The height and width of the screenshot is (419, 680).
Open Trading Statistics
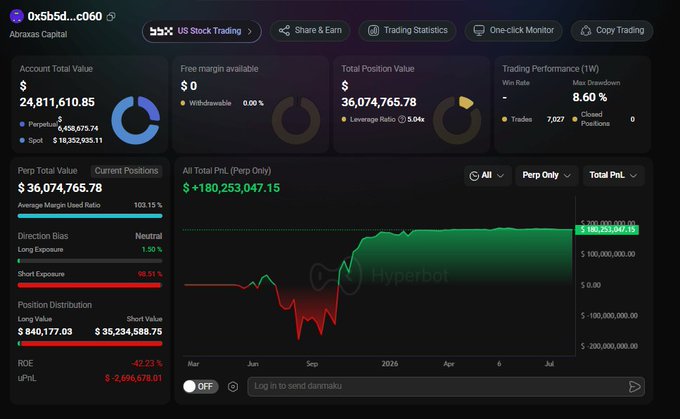click(407, 30)
